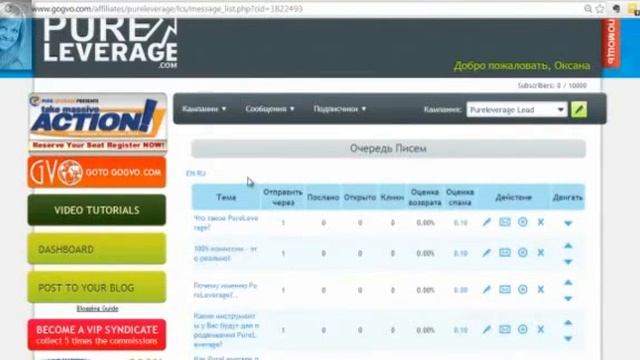This screenshot has height=360, width=640.
Task: Delete the 'Что такое PureLeverage?' message with X
Action: 541,222
